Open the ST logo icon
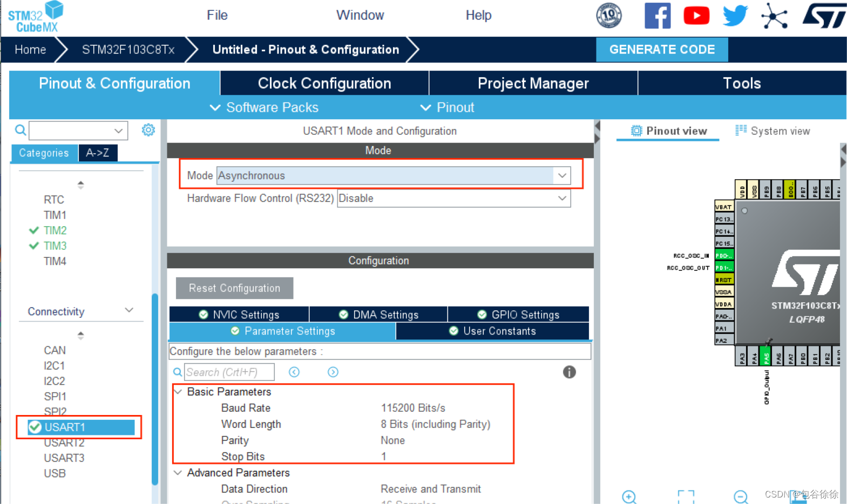Screen dimensions: 847x504 [x=824, y=16]
